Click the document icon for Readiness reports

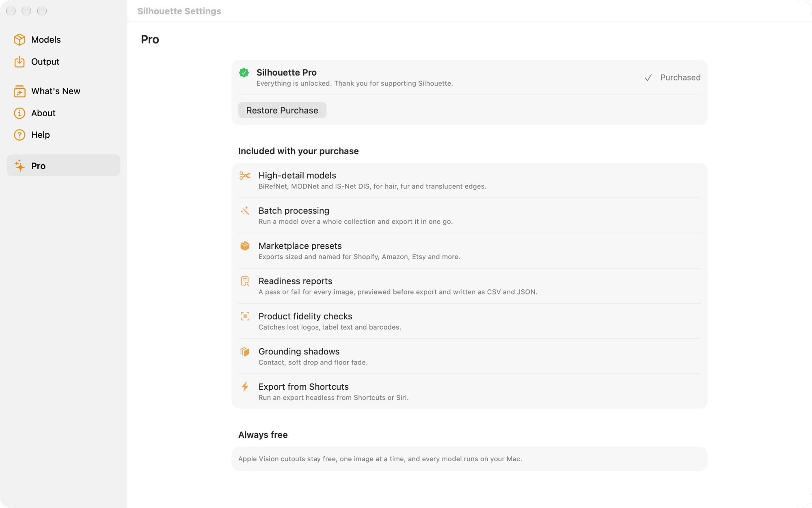pyautogui.click(x=245, y=281)
